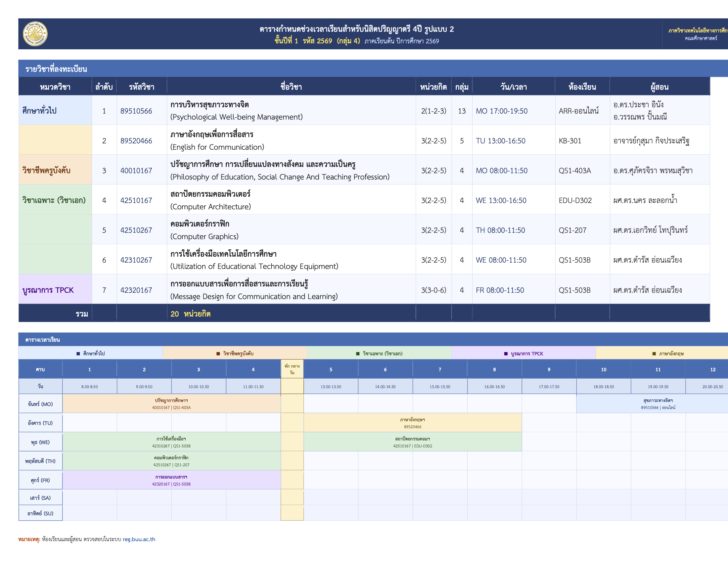Click the Wednesday สถาปัตยกรรมคอมฯ timetable block
This screenshot has height=563, width=728.
[413, 442]
